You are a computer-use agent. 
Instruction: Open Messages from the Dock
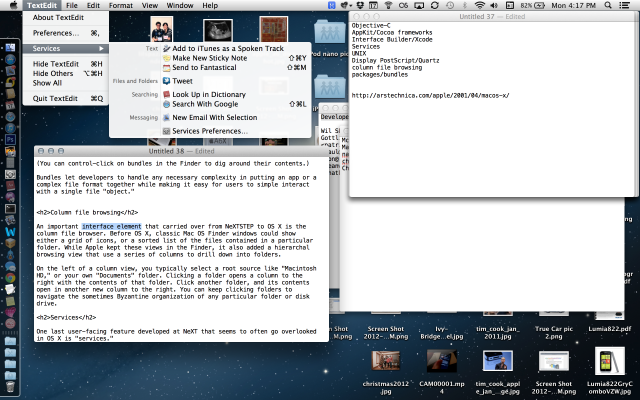coord(10,267)
